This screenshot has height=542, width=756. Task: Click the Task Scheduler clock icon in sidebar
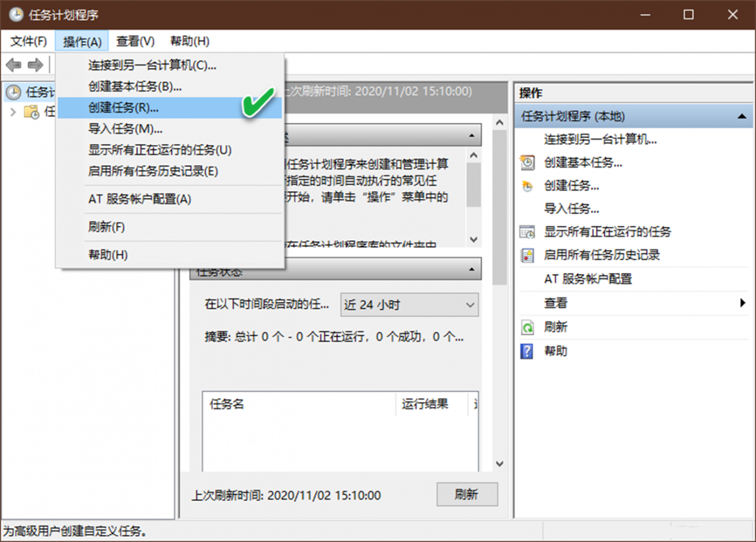(x=14, y=92)
